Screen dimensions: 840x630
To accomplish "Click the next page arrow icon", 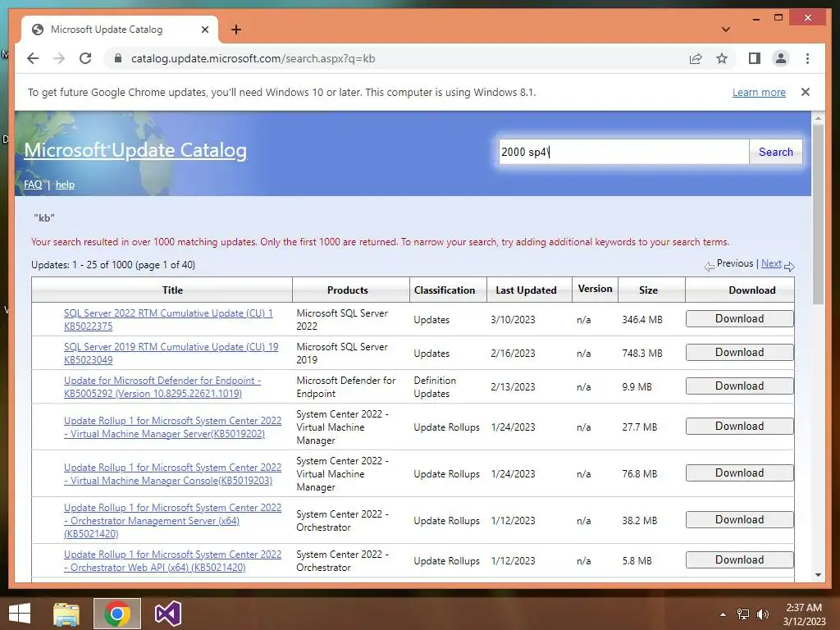I will [789, 266].
